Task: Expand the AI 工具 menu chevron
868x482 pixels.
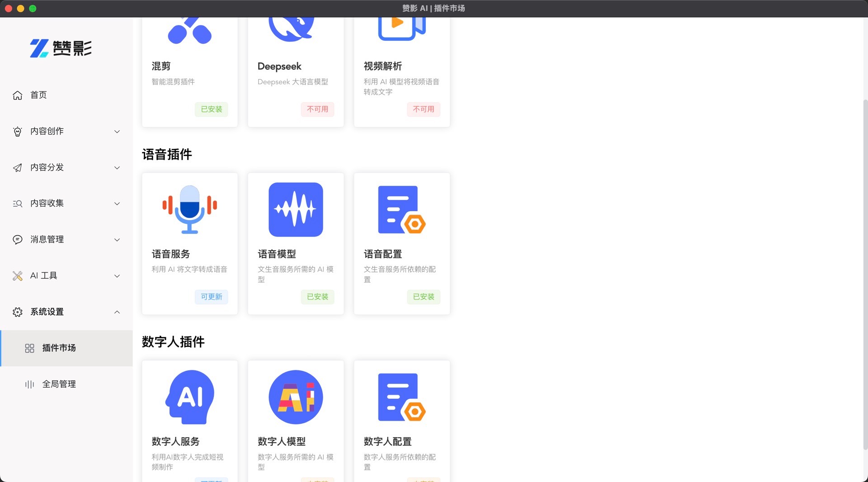Action: [117, 276]
